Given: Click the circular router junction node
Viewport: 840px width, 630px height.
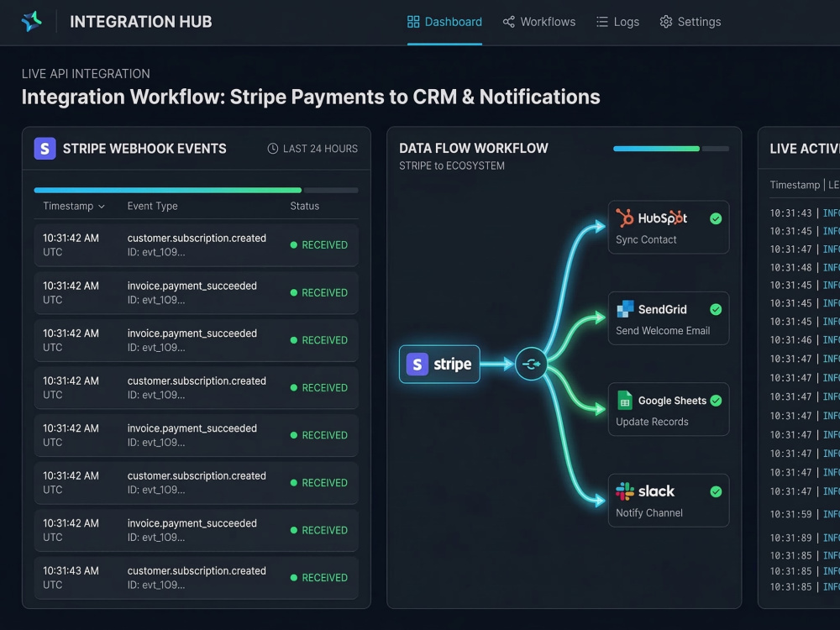Looking at the screenshot, I should pos(531,365).
